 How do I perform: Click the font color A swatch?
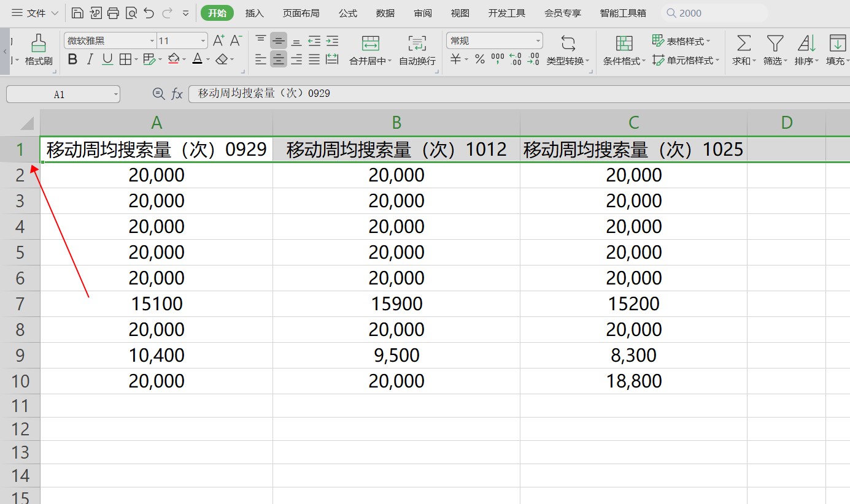[x=197, y=59]
